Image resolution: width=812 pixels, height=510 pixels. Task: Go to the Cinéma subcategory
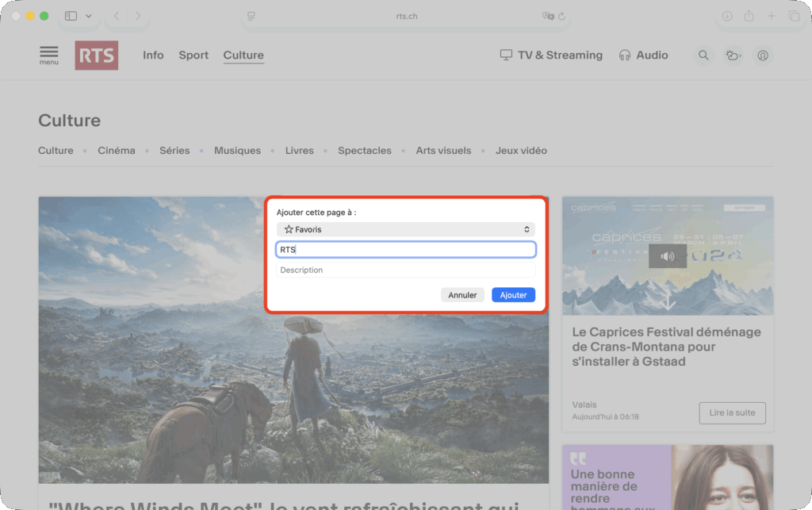pyautogui.click(x=117, y=151)
